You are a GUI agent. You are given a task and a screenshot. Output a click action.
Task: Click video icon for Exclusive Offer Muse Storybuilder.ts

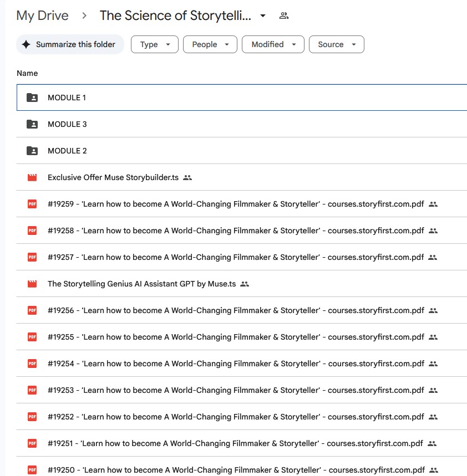click(32, 177)
